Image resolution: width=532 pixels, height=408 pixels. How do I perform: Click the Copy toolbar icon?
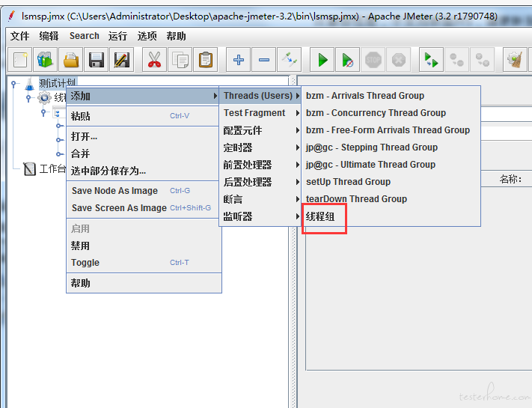pos(180,60)
